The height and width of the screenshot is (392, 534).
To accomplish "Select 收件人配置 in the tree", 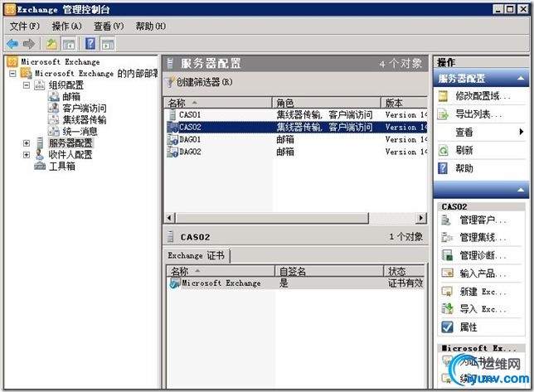I will 70,154.
